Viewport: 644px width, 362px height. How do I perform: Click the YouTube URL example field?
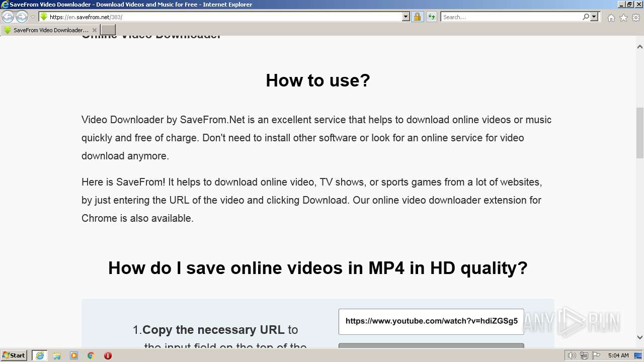(x=431, y=321)
